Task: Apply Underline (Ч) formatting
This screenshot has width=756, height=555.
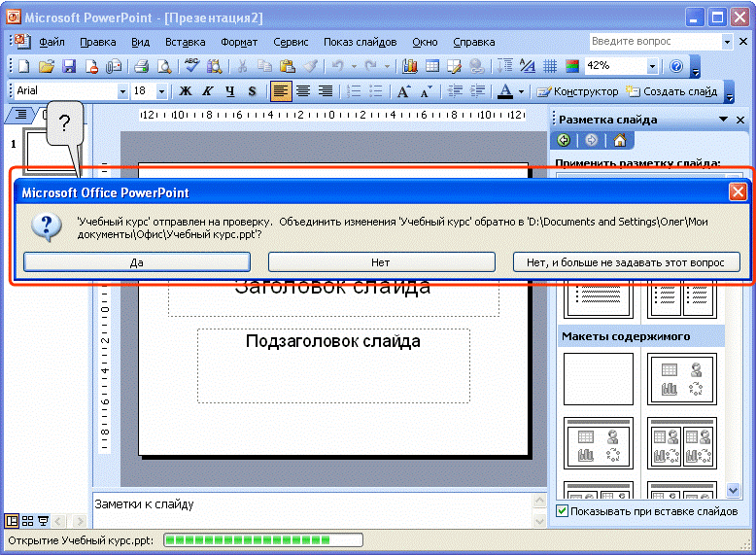Action: tap(230, 91)
